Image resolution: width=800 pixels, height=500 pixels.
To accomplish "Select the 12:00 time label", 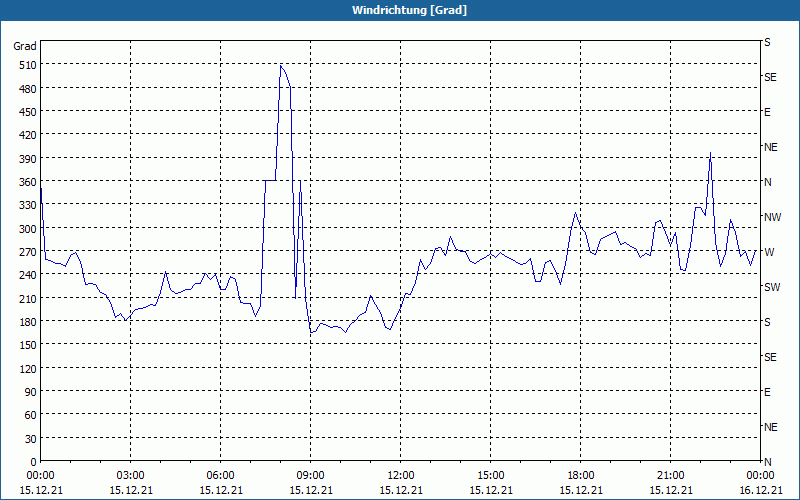I will 401,476.
